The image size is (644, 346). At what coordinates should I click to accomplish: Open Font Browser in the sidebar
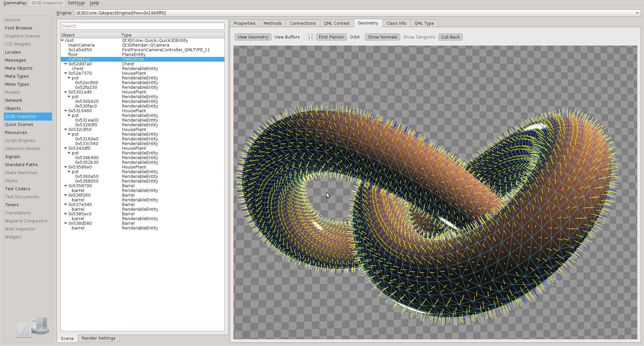(19, 28)
